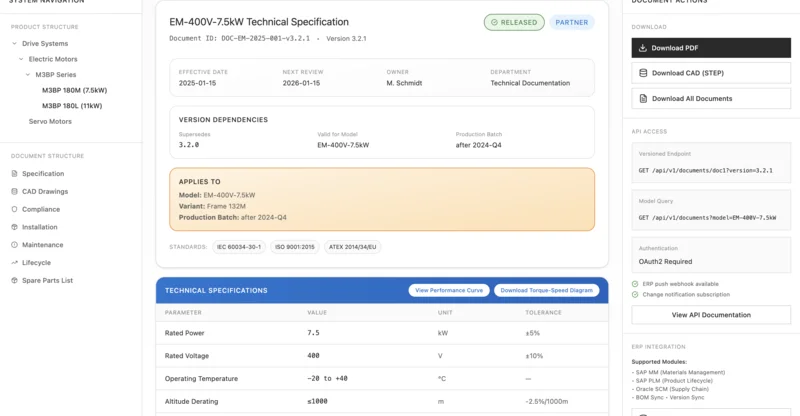Viewport: 800px width, 416px height.
Task: Toggle the ERP push webhook checkmark
Action: 635,284
